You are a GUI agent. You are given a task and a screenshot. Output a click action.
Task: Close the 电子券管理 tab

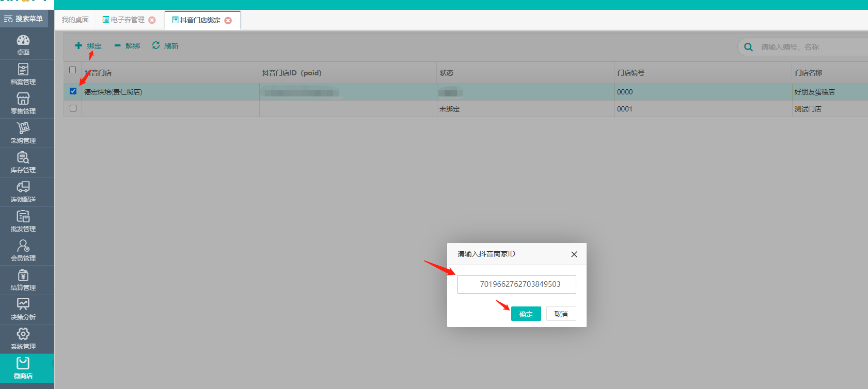[152, 20]
